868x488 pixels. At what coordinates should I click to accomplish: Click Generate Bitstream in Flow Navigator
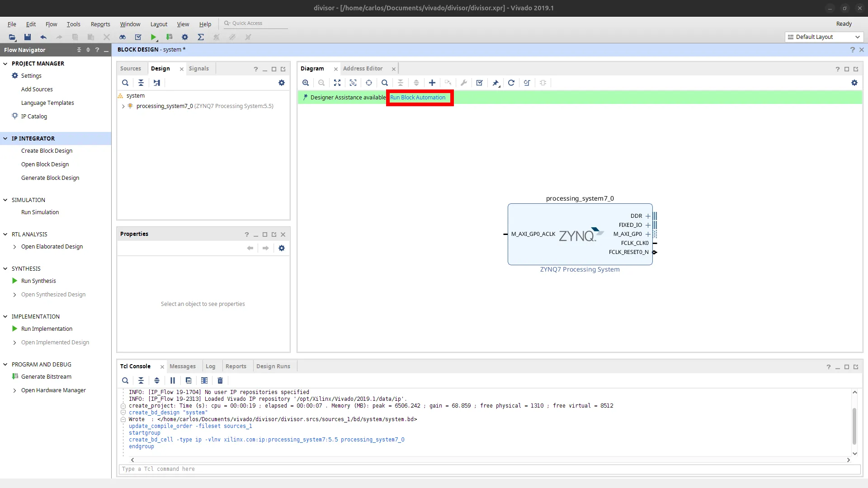pyautogui.click(x=46, y=377)
